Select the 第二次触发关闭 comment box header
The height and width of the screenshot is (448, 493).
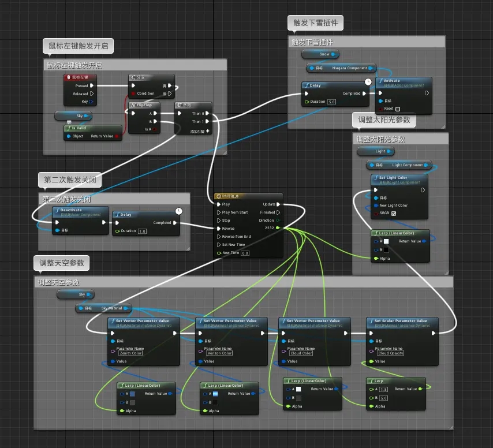pyautogui.click(x=114, y=199)
